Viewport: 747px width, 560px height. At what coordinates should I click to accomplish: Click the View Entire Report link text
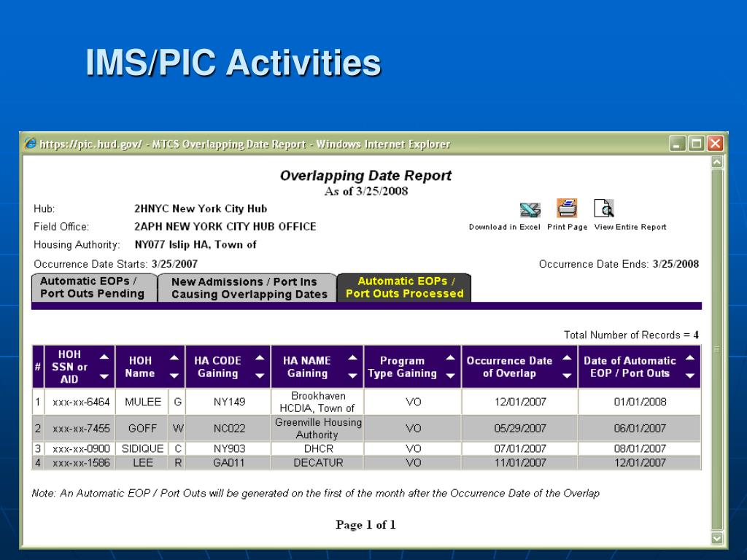tap(630, 227)
